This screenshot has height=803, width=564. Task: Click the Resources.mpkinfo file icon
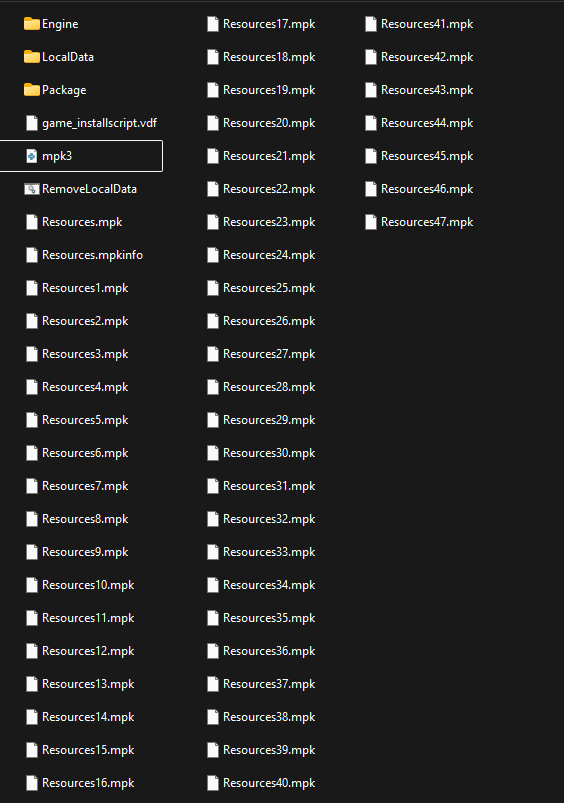(32, 255)
